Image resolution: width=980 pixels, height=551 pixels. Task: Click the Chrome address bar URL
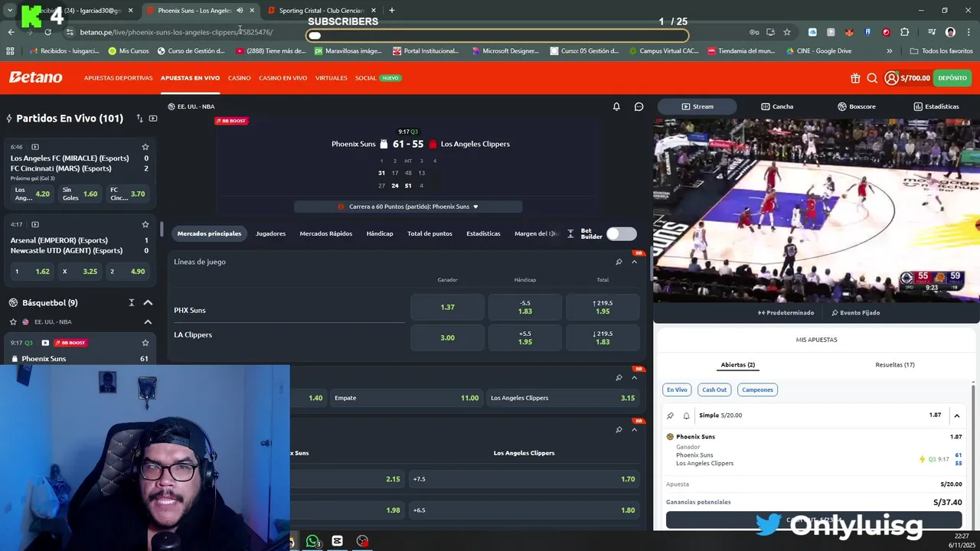click(x=176, y=32)
